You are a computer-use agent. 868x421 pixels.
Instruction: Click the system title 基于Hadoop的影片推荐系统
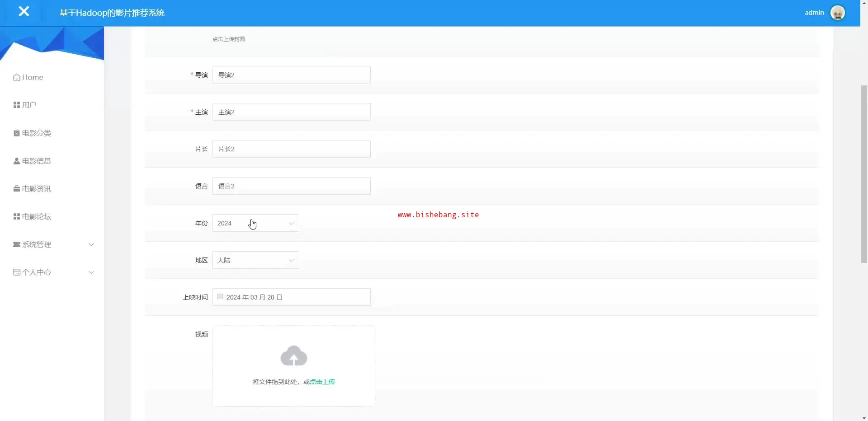112,13
